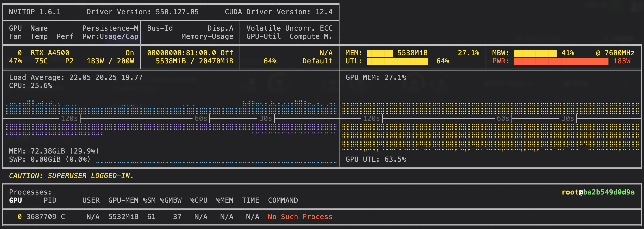
Task: Toggle the Persistence-M On setting
Action: [x=130, y=53]
